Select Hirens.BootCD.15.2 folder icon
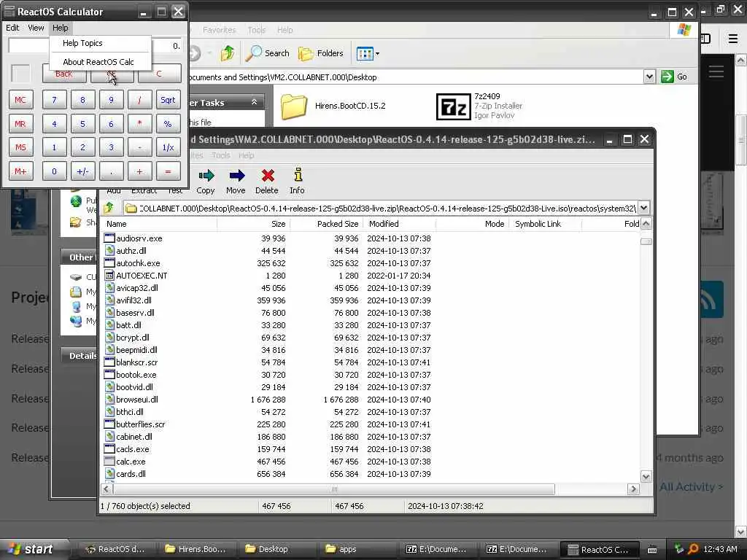The image size is (747, 560). pyautogui.click(x=294, y=106)
